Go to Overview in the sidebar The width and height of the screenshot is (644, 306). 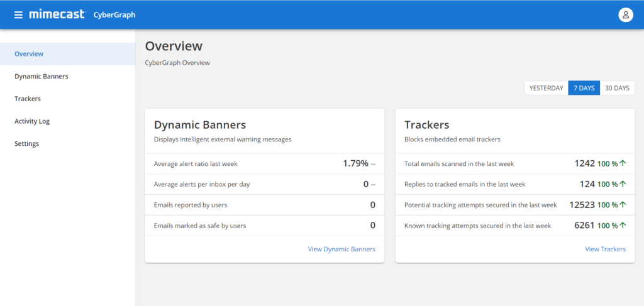tap(68, 54)
